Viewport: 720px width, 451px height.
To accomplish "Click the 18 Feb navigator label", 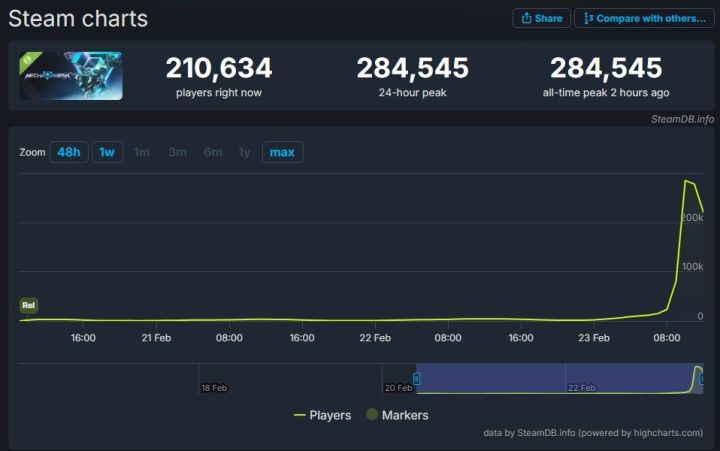I will click(x=214, y=388).
